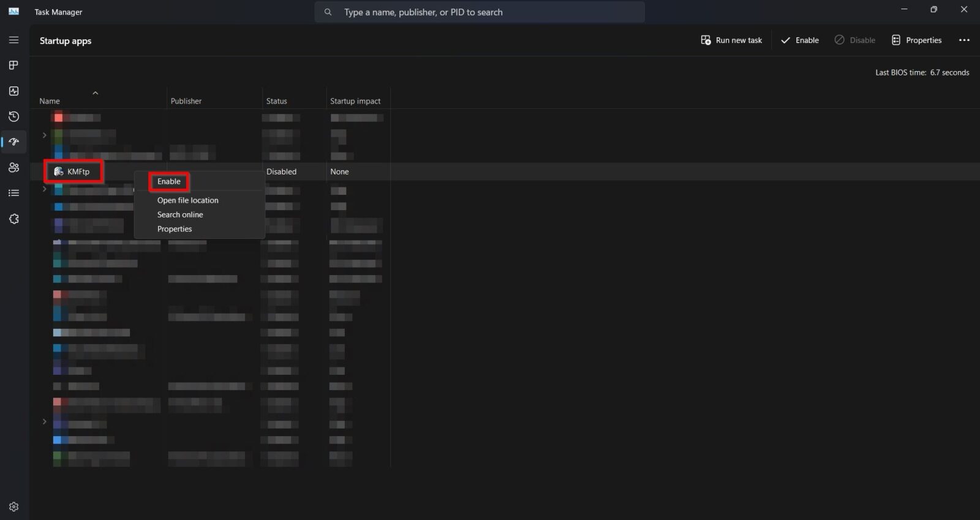
Task: Open Task Manager settings gear
Action: click(x=13, y=507)
